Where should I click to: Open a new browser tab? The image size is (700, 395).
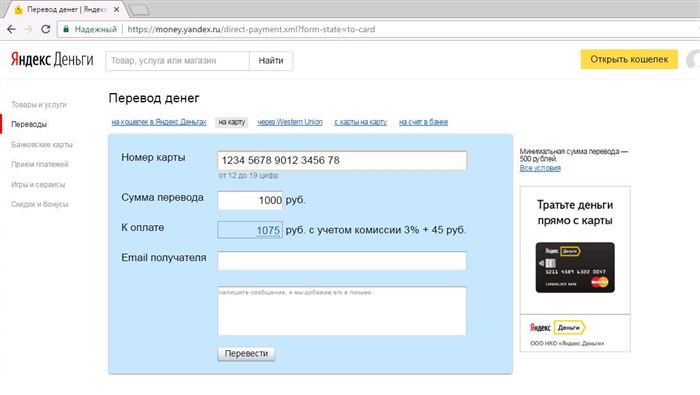139,9
